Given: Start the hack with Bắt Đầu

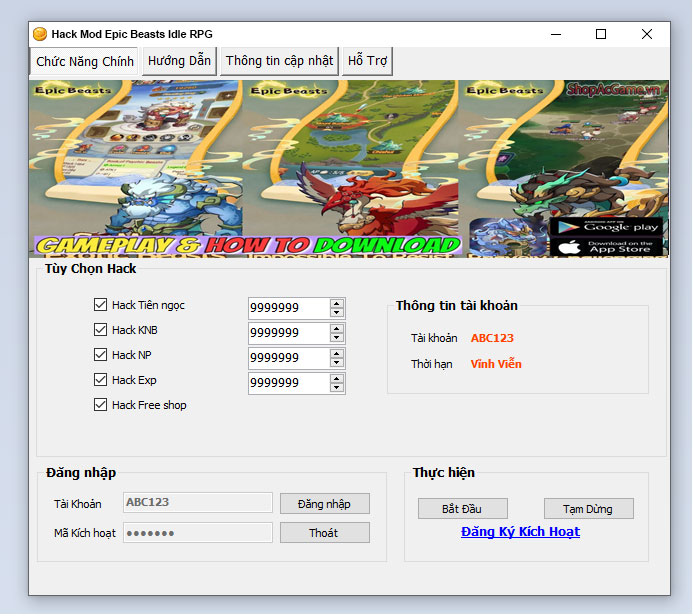Looking at the screenshot, I should (x=462, y=509).
